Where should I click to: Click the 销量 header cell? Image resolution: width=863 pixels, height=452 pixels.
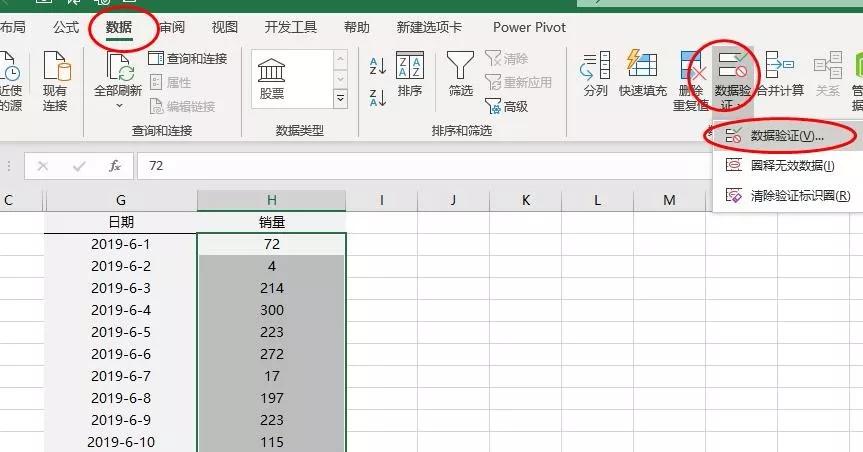(272, 222)
